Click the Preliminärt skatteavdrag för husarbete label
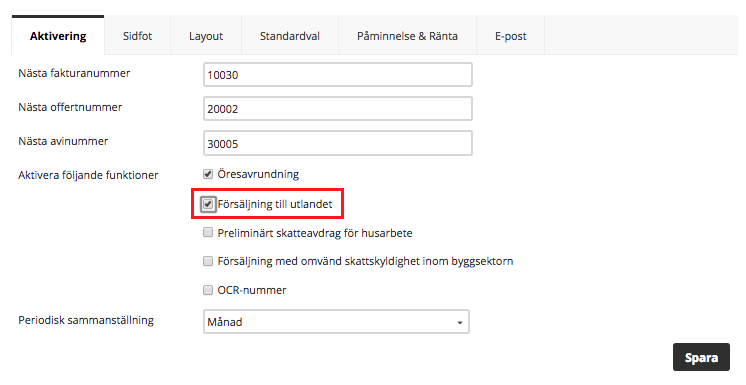The image size is (746, 385). (x=315, y=233)
